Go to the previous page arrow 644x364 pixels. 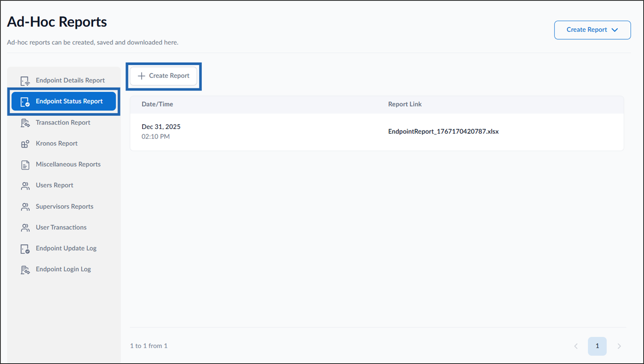point(576,346)
